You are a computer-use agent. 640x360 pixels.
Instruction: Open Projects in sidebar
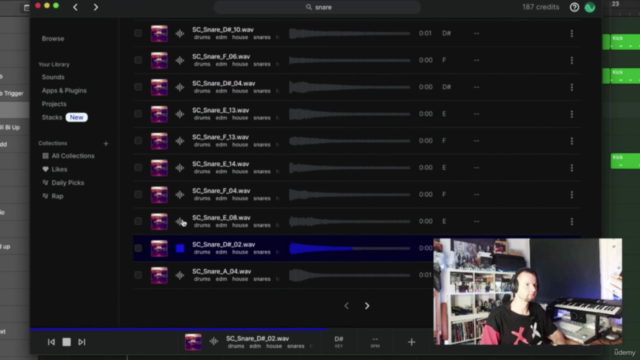[54, 104]
